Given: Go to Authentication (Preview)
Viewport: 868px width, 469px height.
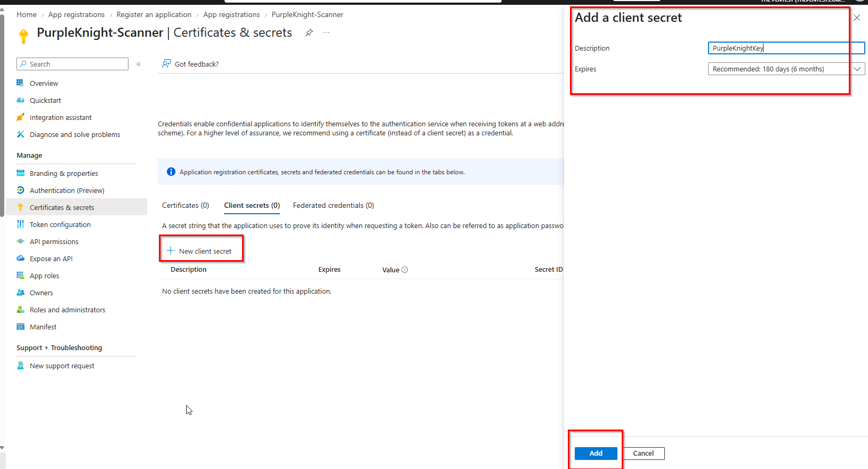Looking at the screenshot, I should pos(67,190).
